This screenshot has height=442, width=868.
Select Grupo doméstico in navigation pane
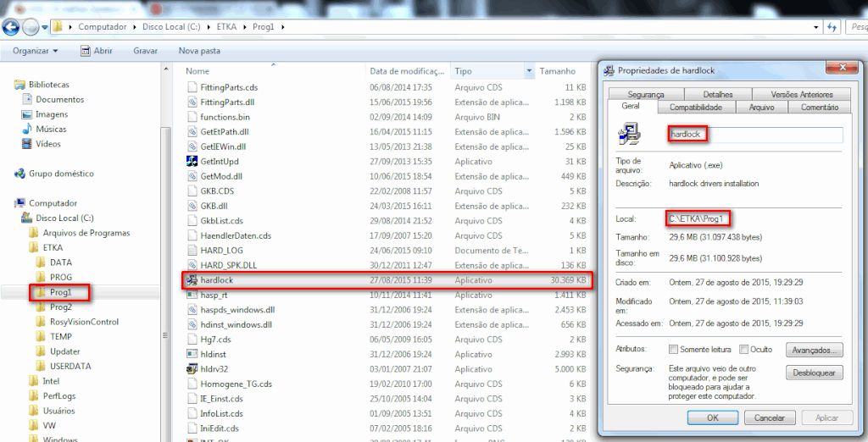[x=61, y=174]
